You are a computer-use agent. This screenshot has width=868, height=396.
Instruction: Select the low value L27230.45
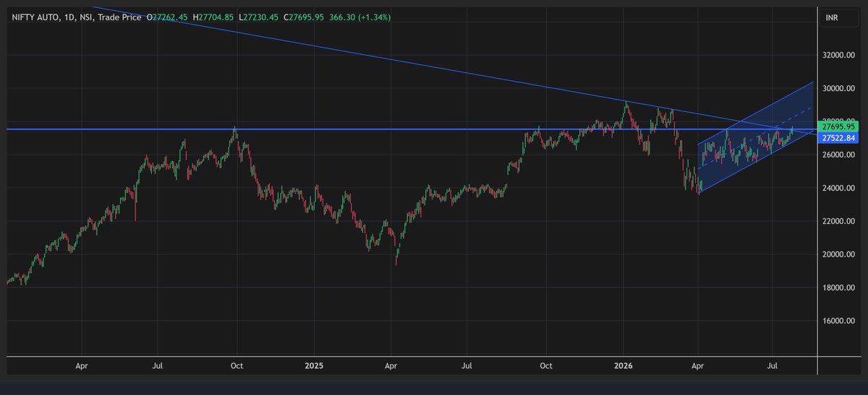[x=260, y=17]
